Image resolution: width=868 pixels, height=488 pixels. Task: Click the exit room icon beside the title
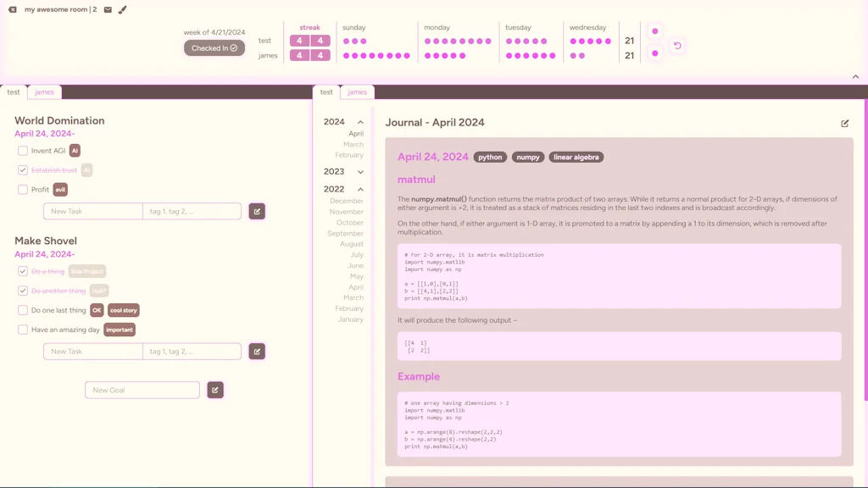point(12,10)
